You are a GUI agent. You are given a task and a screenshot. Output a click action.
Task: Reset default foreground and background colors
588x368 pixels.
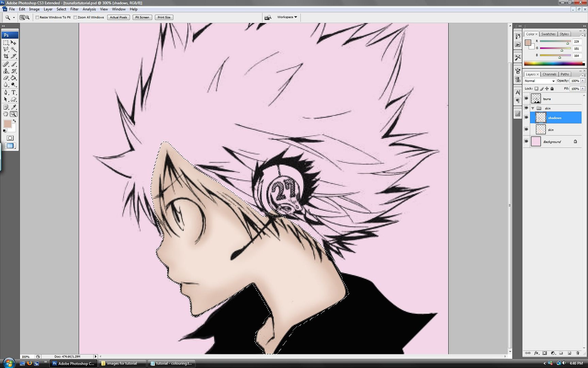coord(5,131)
